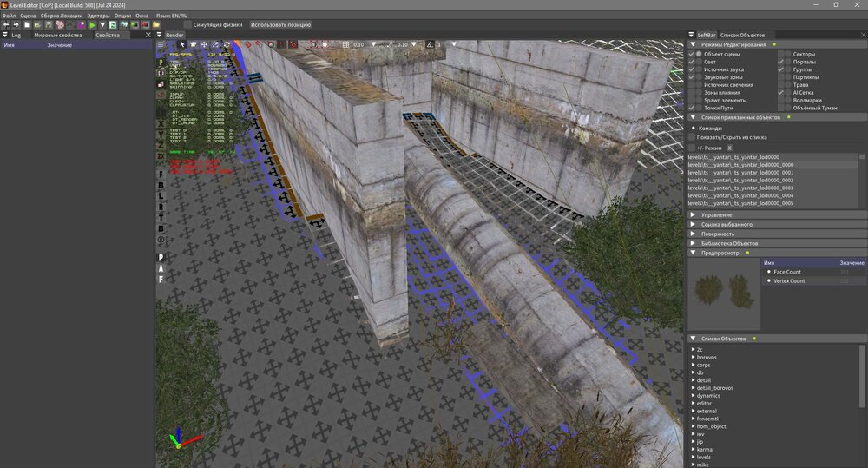Image resolution: width=868 pixels, height=468 pixels.
Task: Select the arrow pointer tool in the Render toolbar
Action: tap(182, 44)
